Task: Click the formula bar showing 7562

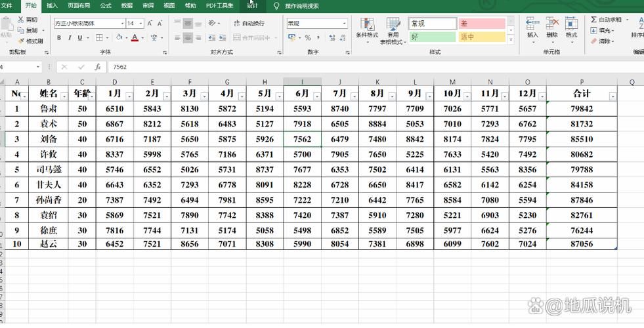Action: (x=376, y=67)
